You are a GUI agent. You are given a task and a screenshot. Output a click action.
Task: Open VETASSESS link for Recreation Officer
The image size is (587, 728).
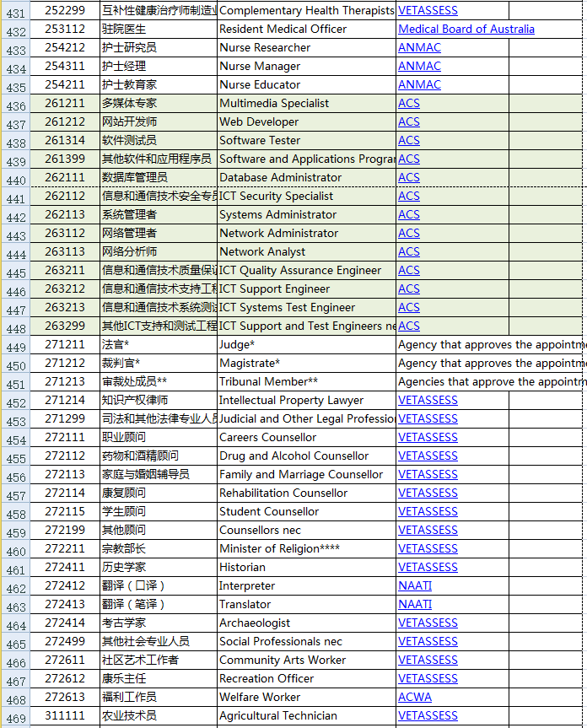point(428,679)
